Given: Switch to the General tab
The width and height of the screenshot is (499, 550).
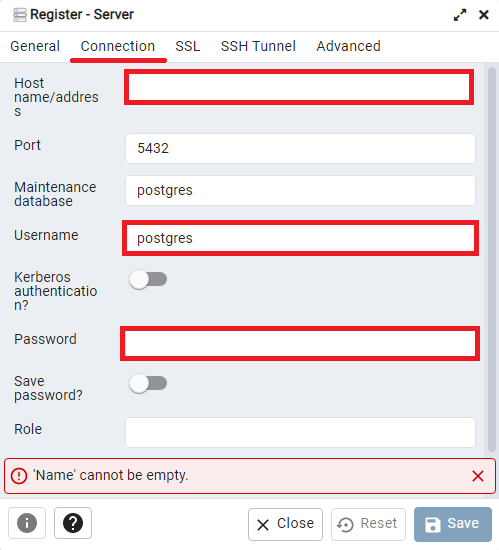Looking at the screenshot, I should (x=35, y=46).
